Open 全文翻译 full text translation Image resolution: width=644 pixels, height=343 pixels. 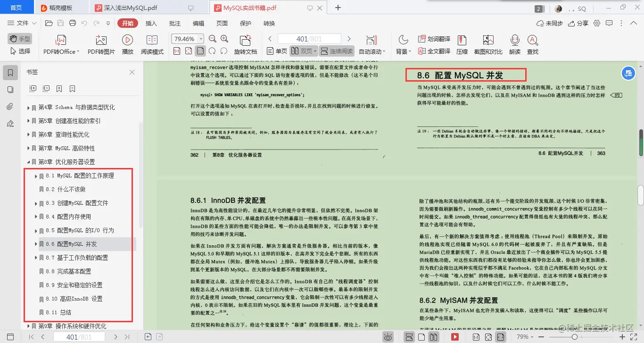point(434,51)
